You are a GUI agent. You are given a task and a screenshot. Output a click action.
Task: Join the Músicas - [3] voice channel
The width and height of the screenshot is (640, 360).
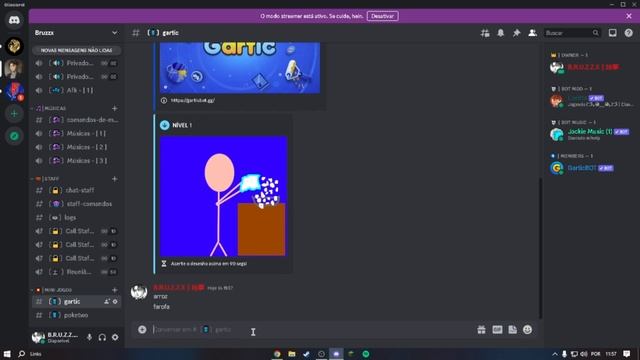click(x=76, y=161)
